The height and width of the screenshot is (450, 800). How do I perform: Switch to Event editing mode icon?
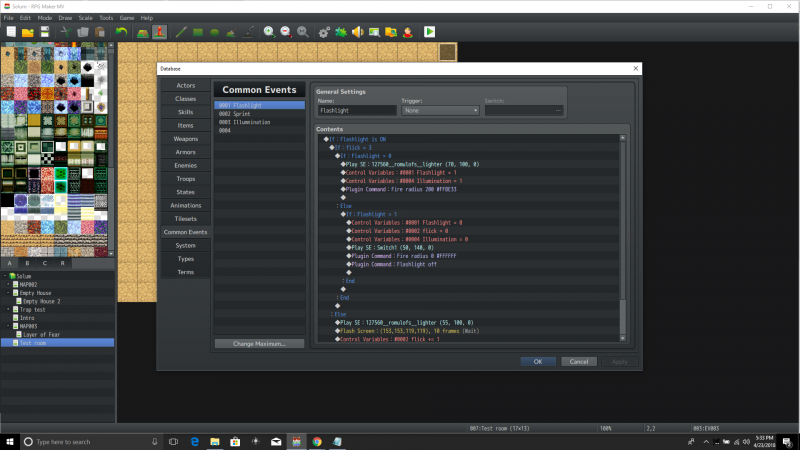160,32
